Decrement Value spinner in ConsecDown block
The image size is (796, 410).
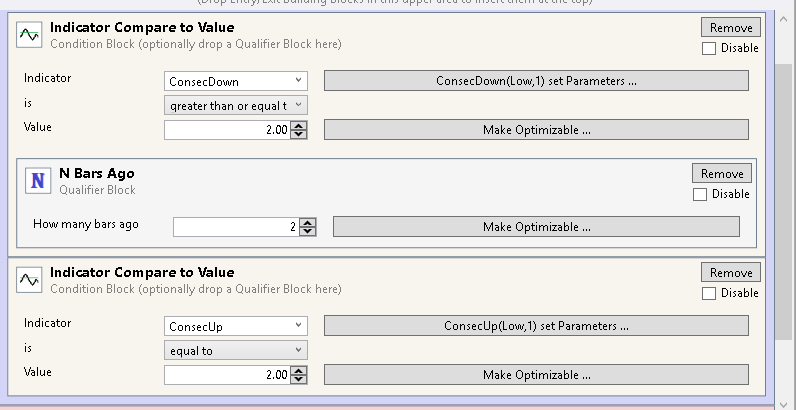coord(299,134)
